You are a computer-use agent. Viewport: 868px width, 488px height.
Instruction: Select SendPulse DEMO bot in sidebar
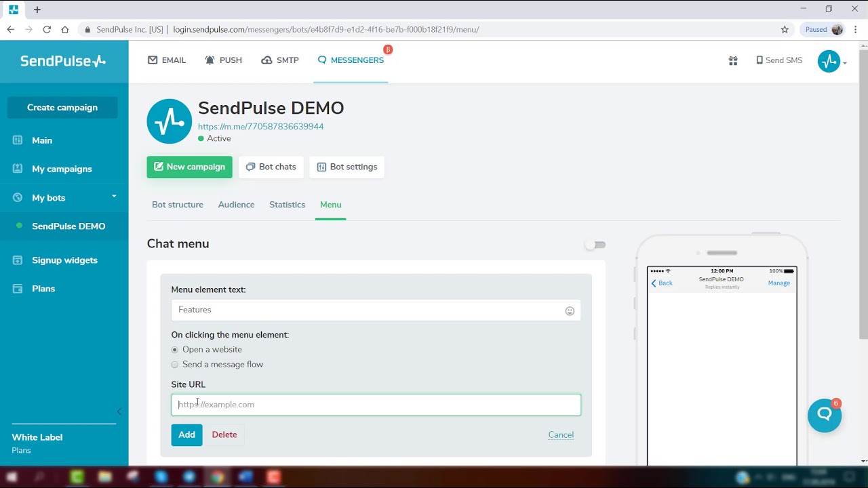68,226
